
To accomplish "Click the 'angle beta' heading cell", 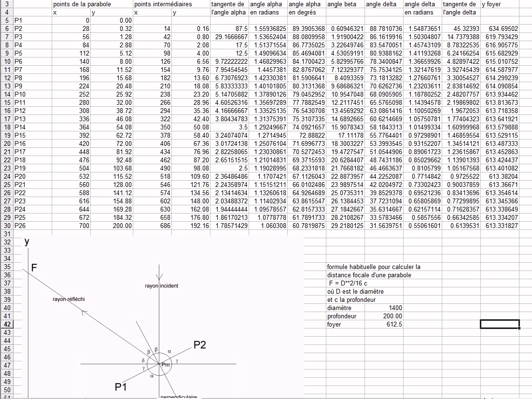I will tap(345, 4).
